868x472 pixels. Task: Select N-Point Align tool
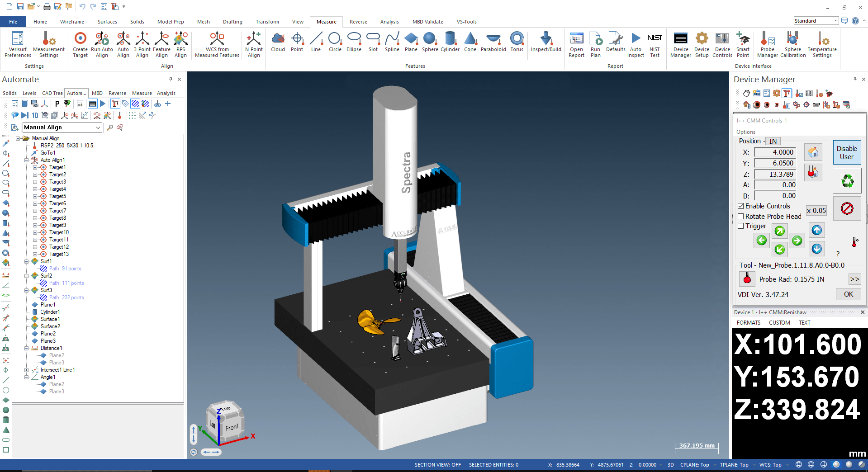[254, 44]
